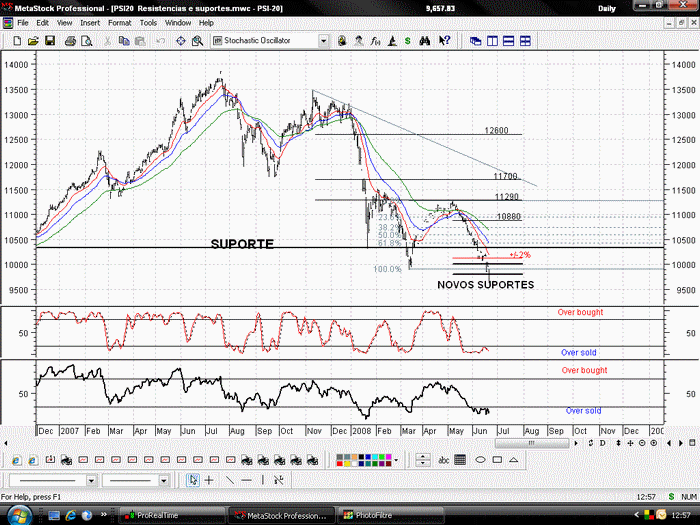700x525 pixels.
Task: Open the Stochastic Oscillator indicator dropdown
Action: coord(323,41)
